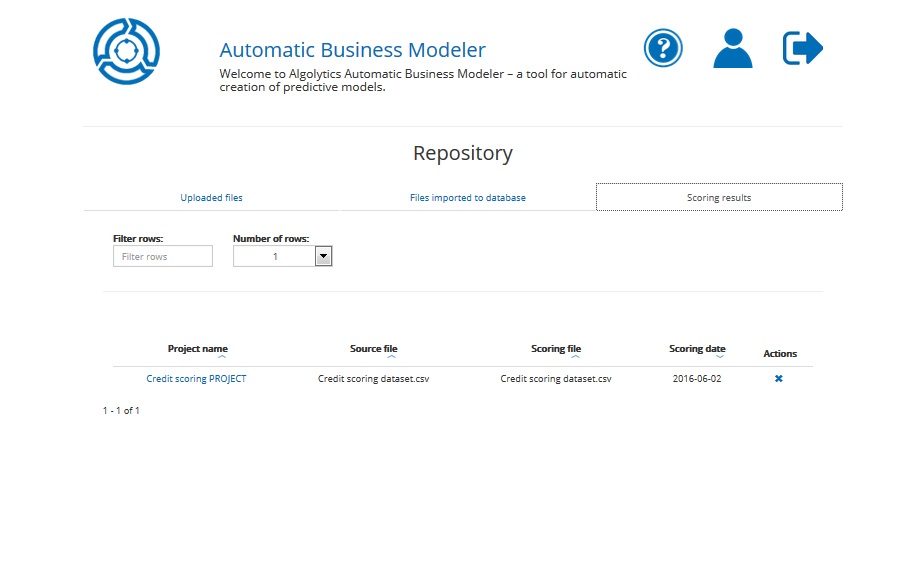
Task: Select the 2016-06-02 scoring date cell
Action: 697,379
